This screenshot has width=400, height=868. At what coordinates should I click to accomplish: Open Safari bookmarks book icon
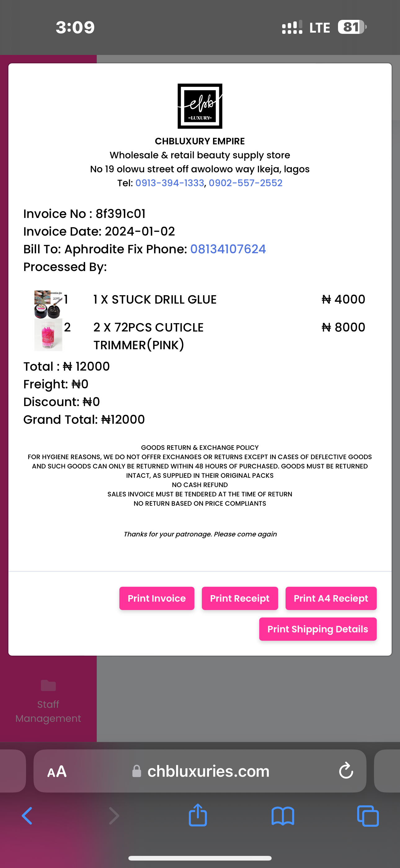tap(283, 816)
